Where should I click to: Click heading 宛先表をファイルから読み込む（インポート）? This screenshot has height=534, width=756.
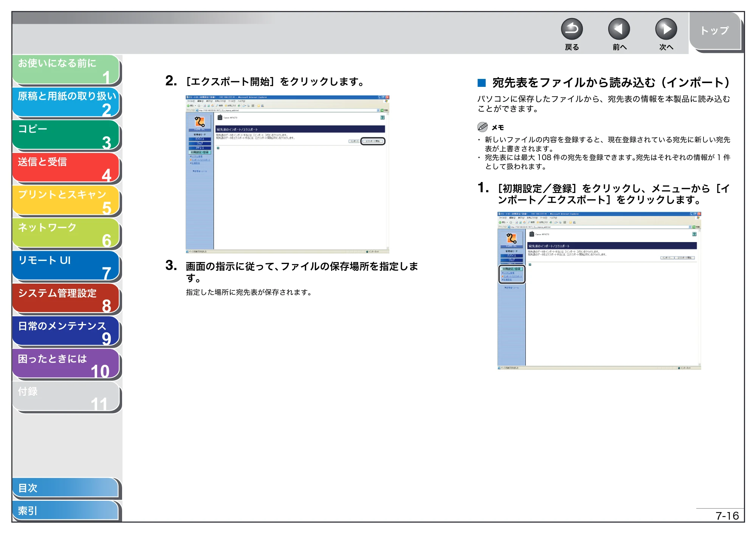coord(610,82)
